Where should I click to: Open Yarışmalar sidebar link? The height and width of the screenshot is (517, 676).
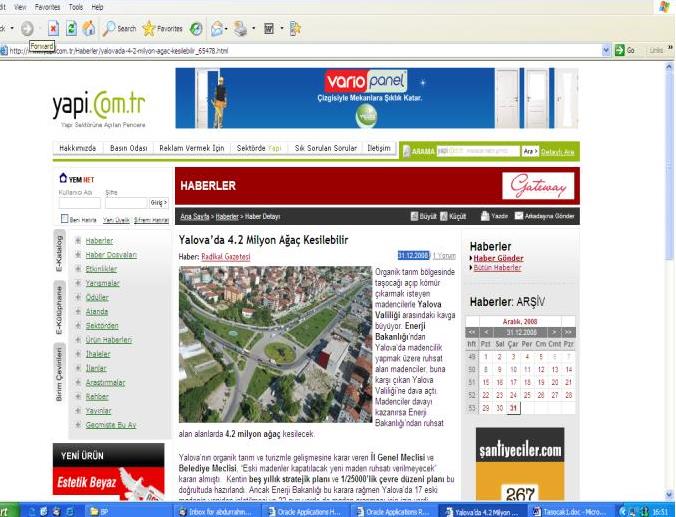pyautogui.click(x=103, y=283)
